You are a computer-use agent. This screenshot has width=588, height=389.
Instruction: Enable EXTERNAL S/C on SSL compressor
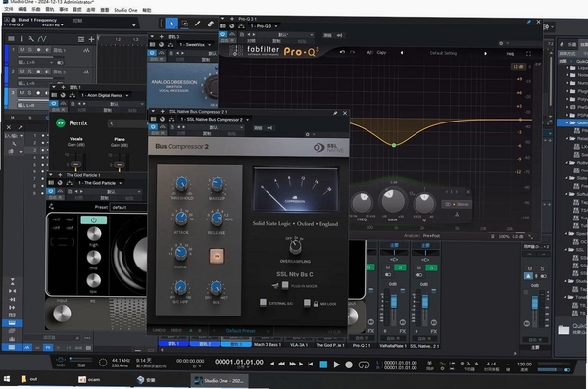263,302
